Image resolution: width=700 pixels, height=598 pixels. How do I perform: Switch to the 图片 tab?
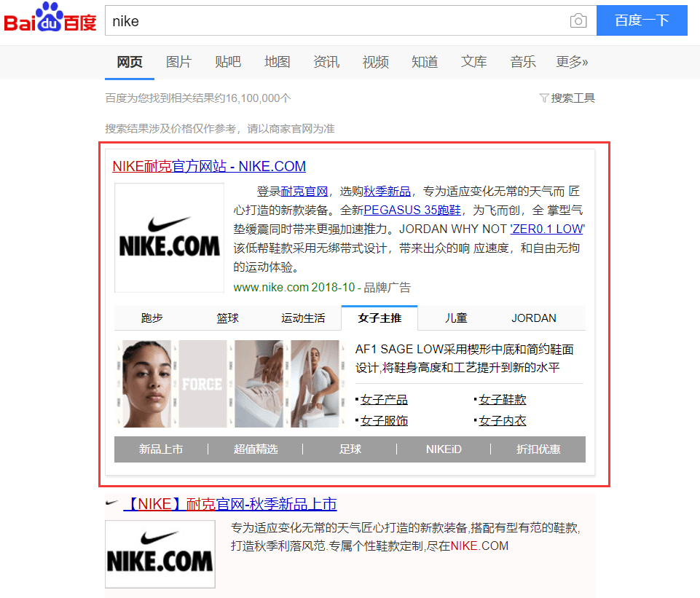178,62
